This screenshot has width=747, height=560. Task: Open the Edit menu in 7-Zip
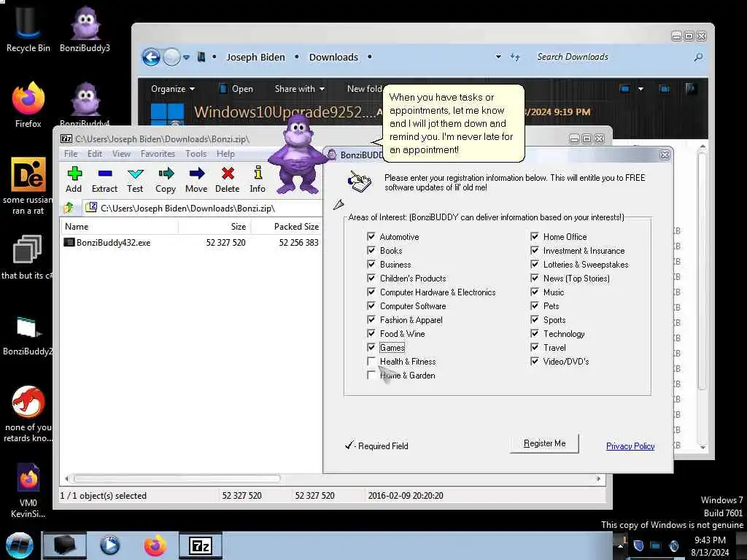coord(95,154)
